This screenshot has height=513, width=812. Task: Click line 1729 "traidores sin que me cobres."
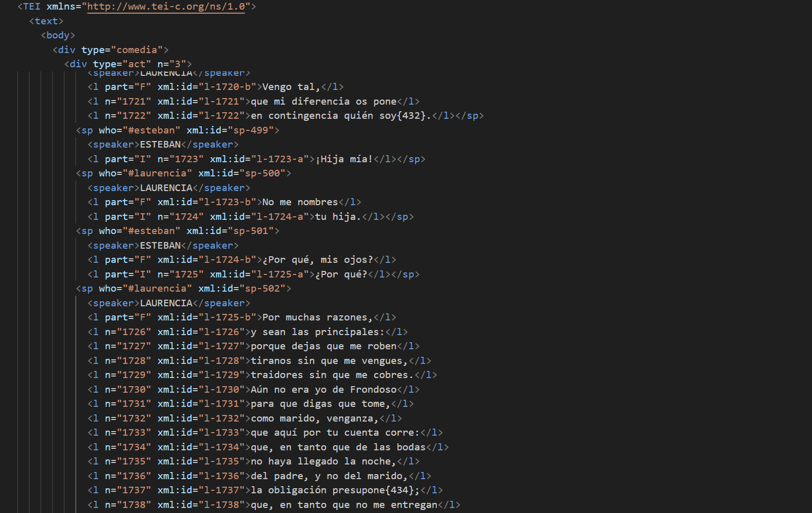point(262,375)
